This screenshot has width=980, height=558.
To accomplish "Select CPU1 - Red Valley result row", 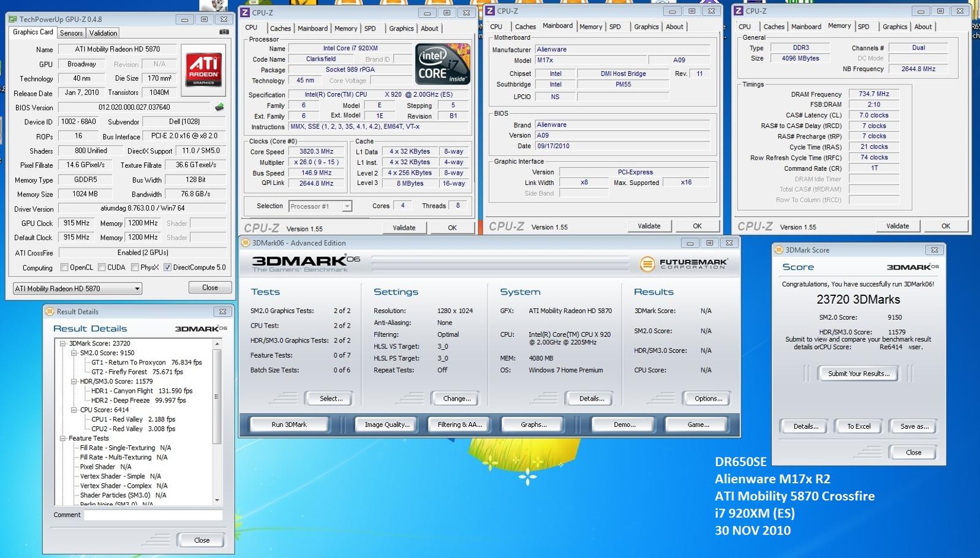I will point(133,420).
